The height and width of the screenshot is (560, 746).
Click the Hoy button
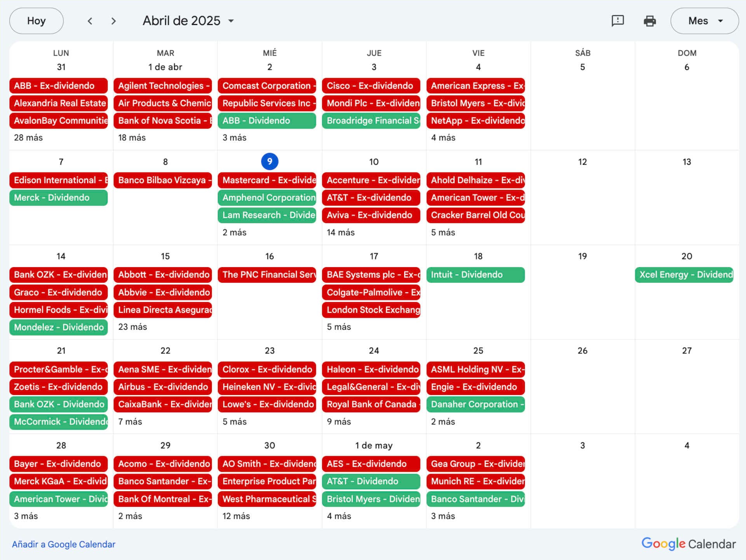click(37, 21)
